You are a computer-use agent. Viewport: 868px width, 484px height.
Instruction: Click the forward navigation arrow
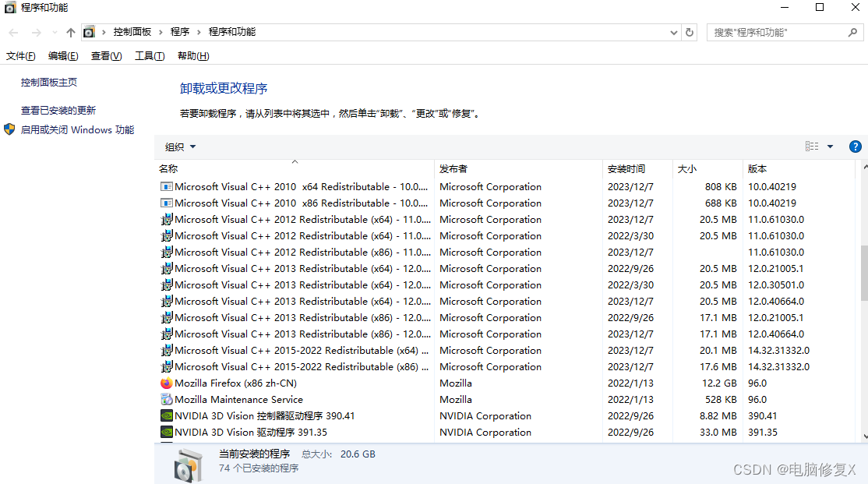pyautogui.click(x=36, y=33)
